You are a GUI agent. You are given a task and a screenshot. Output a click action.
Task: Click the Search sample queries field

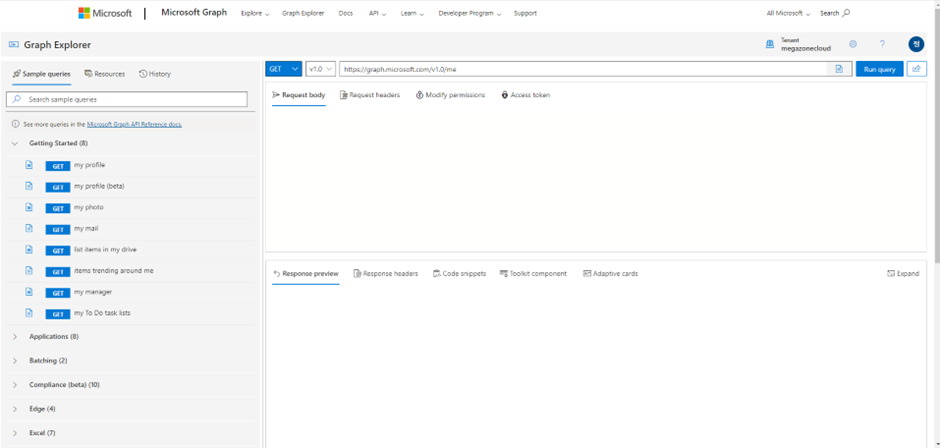[x=126, y=100]
